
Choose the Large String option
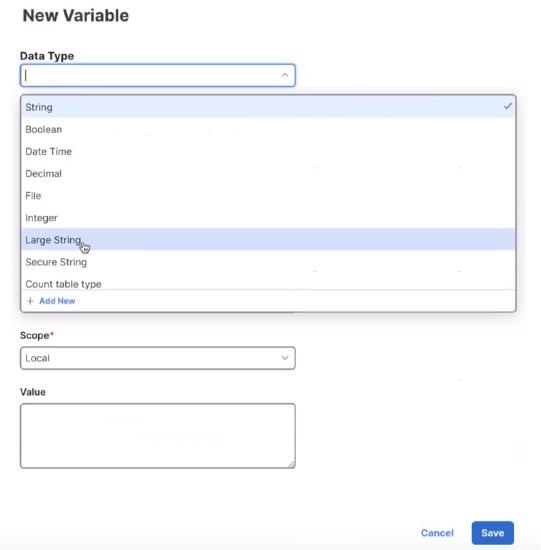tap(268, 240)
